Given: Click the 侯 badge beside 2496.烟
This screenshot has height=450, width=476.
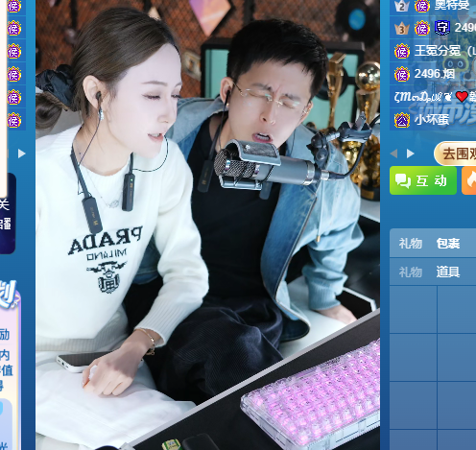Looking at the screenshot, I should 402,74.
